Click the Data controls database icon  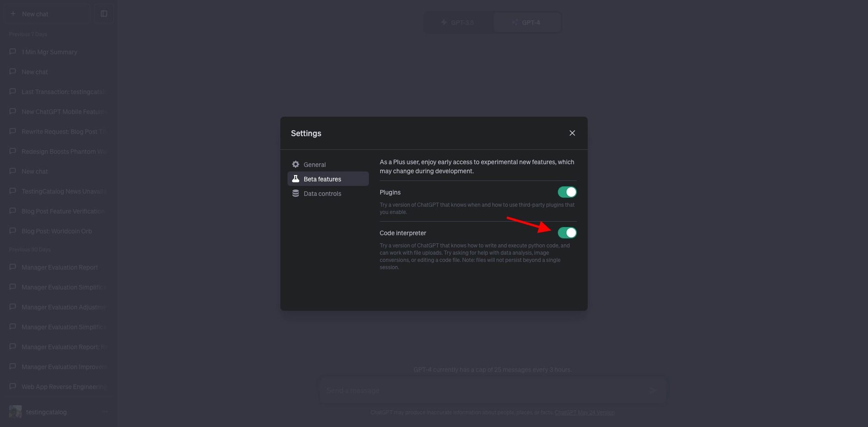tap(296, 194)
